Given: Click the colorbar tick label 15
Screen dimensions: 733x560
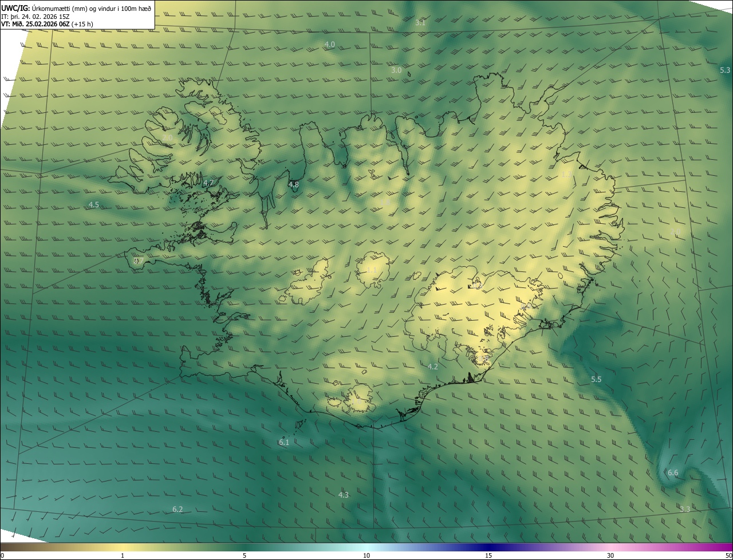Looking at the screenshot, I should click(x=488, y=555).
